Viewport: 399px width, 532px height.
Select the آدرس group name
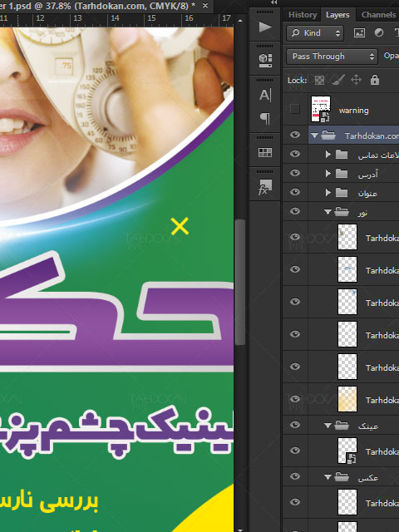click(367, 175)
